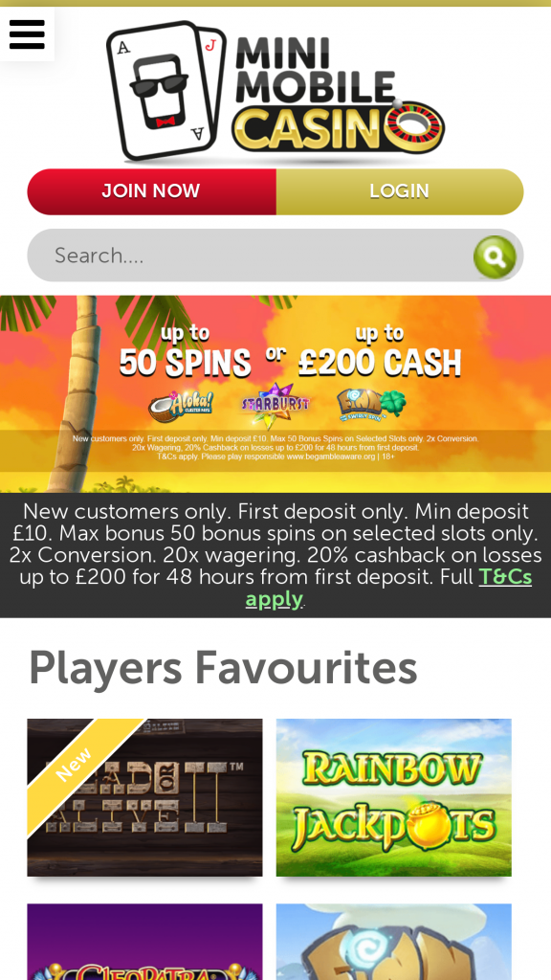Viewport: 551px width, 980px height.
Task: Click the £200 CASH banner text
Action: [x=380, y=361]
